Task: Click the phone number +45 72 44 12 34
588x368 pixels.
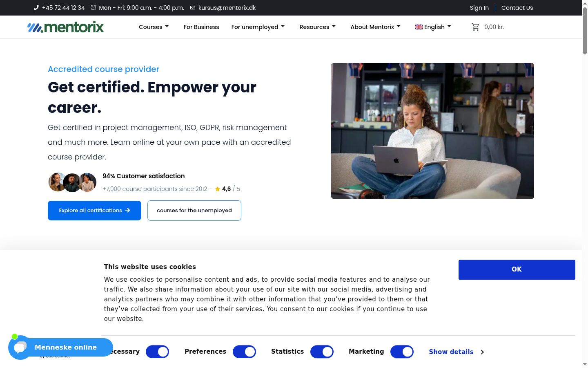Action: [63, 8]
